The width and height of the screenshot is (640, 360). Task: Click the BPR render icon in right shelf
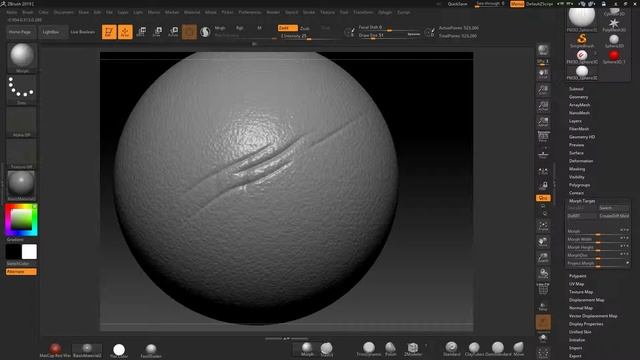543,51
